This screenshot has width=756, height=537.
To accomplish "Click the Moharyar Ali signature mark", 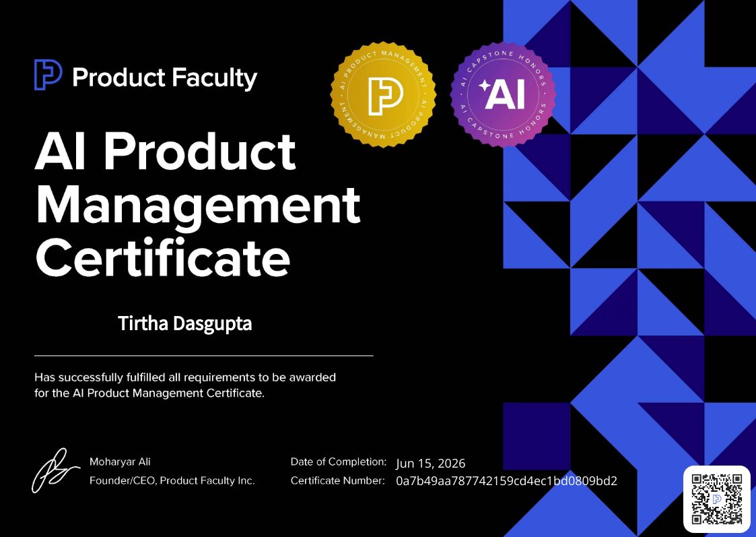I will pyautogui.click(x=55, y=470).
